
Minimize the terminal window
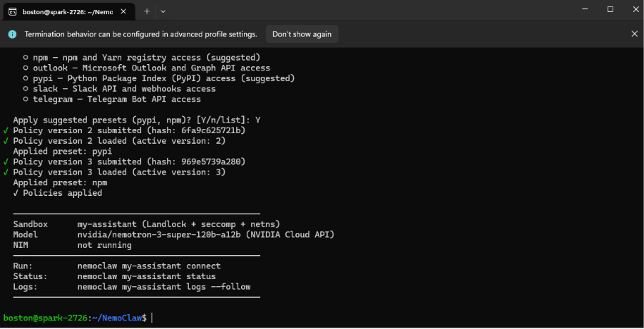click(586, 9)
